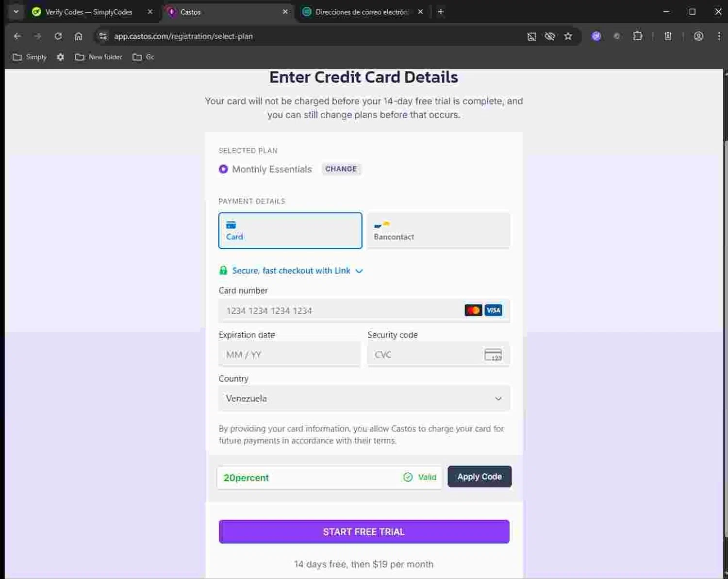Click the green lock icon
This screenshot has height=579, width=728.
(x=223, y=271)
